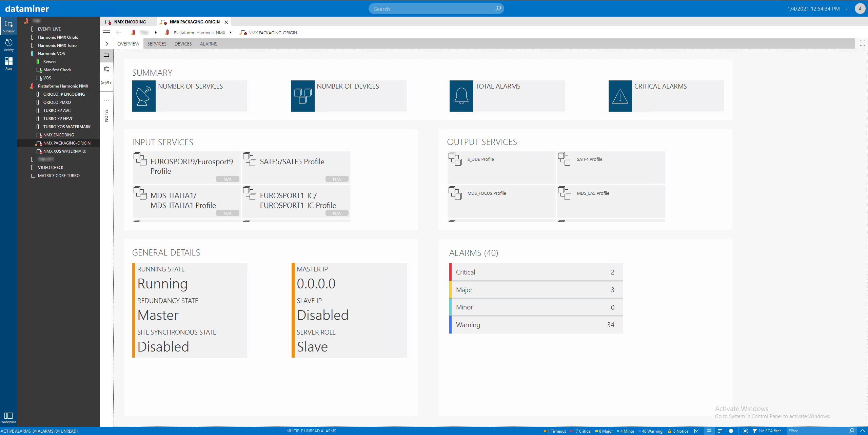Toggle fullscreen view of the card
Viewport: 868px width, 435px height.
[862, 43]
